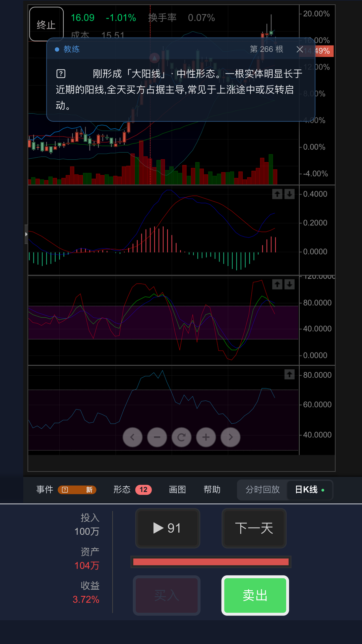Open the 形态 patterns tab
The height and width of the screenshot is (644, 362).
122,490
